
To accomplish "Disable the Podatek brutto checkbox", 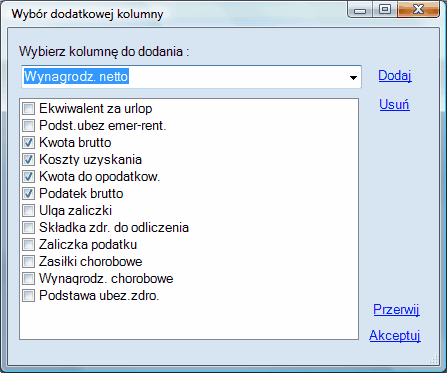I will click(28, 194).
